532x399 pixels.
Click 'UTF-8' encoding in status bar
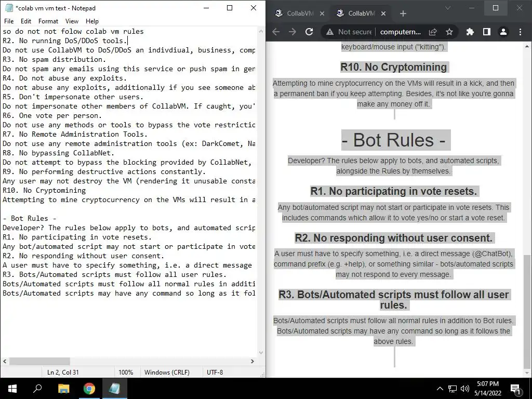[215, 372]
